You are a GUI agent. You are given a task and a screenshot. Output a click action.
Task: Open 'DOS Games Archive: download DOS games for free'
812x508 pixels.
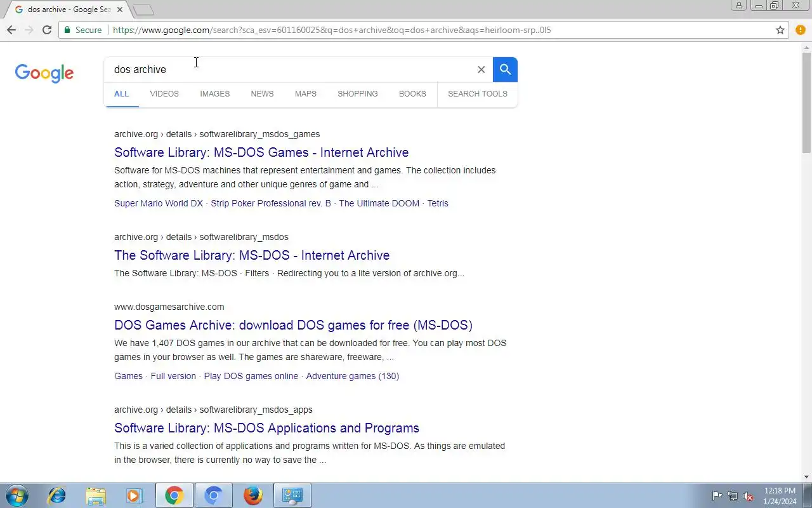coord(293,325)
